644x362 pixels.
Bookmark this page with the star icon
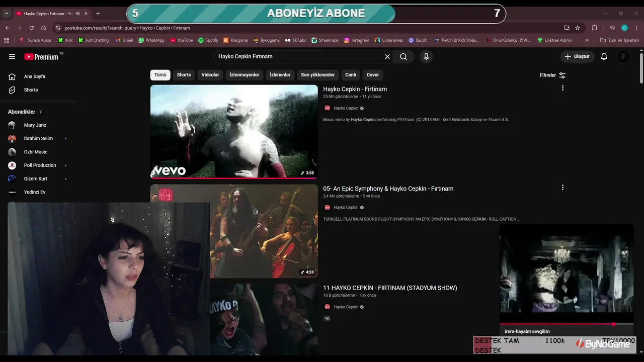tap(578, 28)
